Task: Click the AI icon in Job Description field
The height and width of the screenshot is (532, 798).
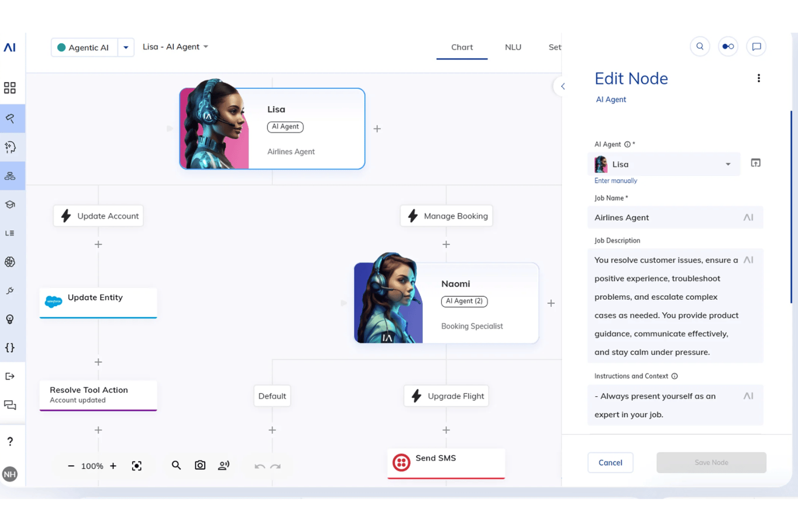Action: 748,260
